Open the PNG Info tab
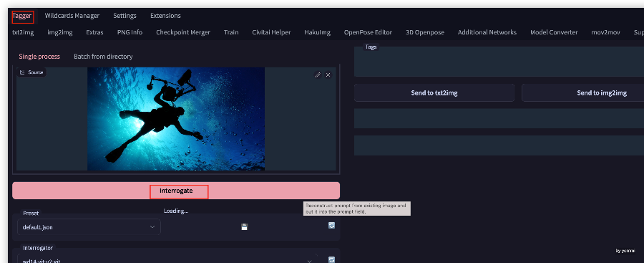Screen dimensions: 644x263 pos(130,32)
